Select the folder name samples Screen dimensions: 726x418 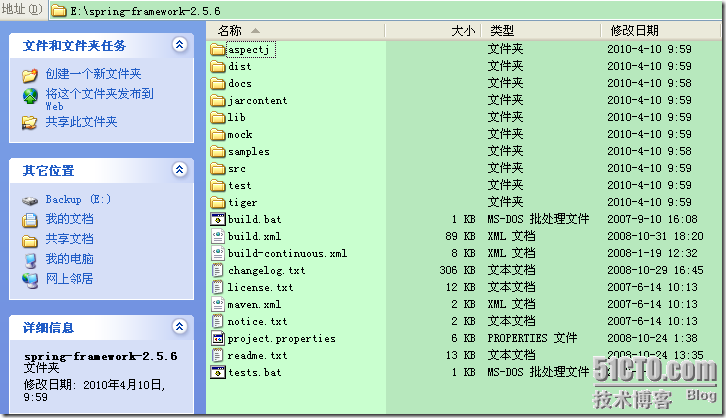tap(249, 151)
